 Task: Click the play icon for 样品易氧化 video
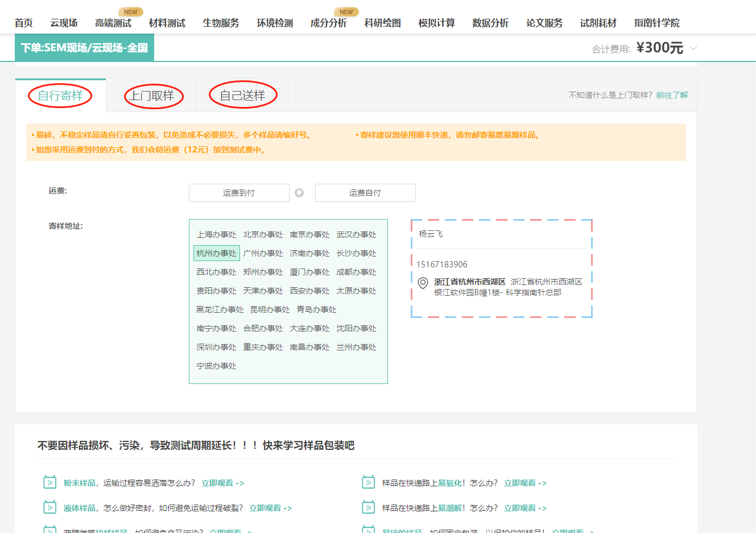click(x=369, y=482)
